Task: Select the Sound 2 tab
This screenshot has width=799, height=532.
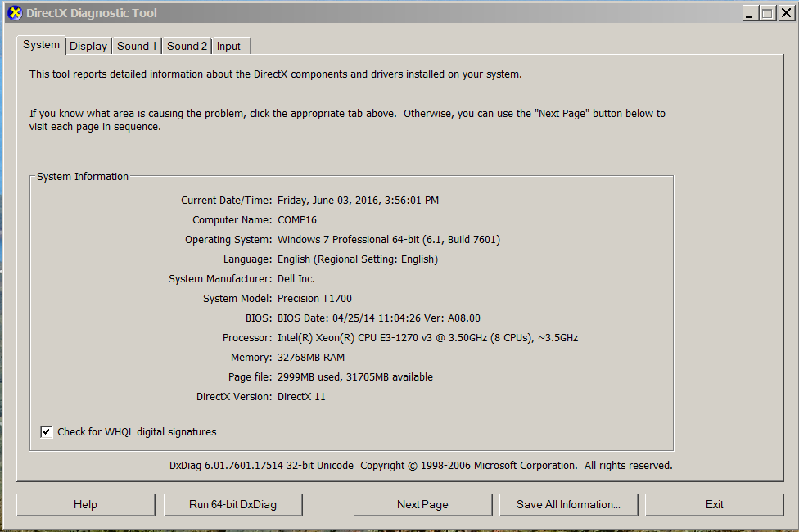Action: click(x=187, y=46)
